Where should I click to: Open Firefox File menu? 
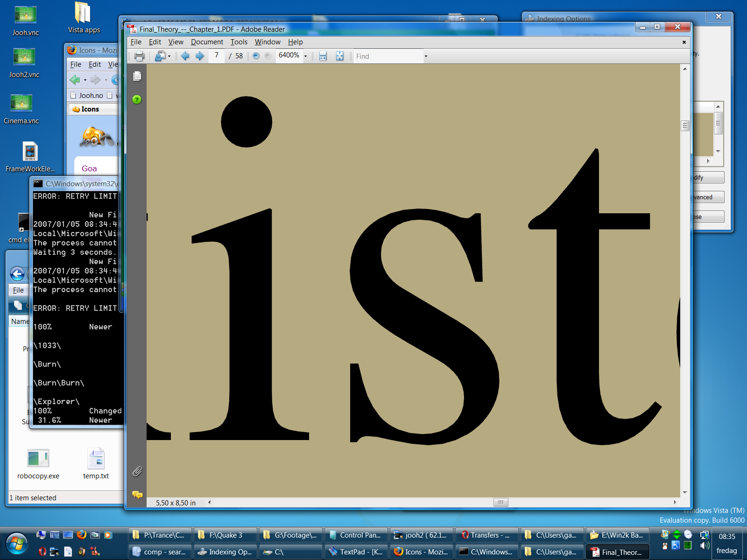(x=76, y=64)
